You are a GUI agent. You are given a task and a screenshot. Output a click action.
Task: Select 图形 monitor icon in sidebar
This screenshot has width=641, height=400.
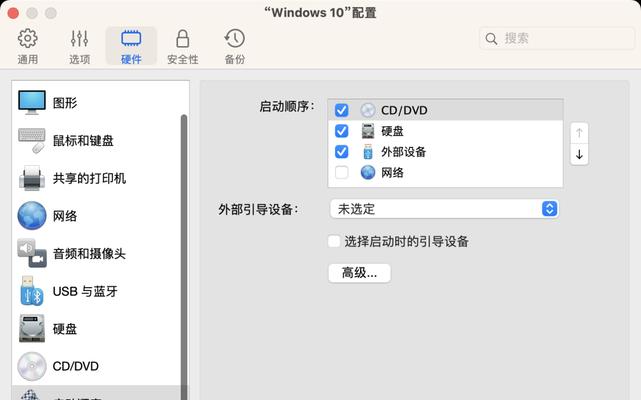point(32,103)
